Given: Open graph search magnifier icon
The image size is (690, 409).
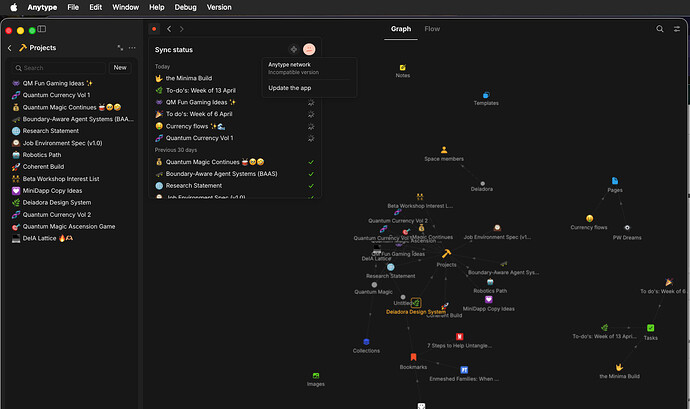Looking at the screenshot, I should pyautogui.click(x=660, y=29).
